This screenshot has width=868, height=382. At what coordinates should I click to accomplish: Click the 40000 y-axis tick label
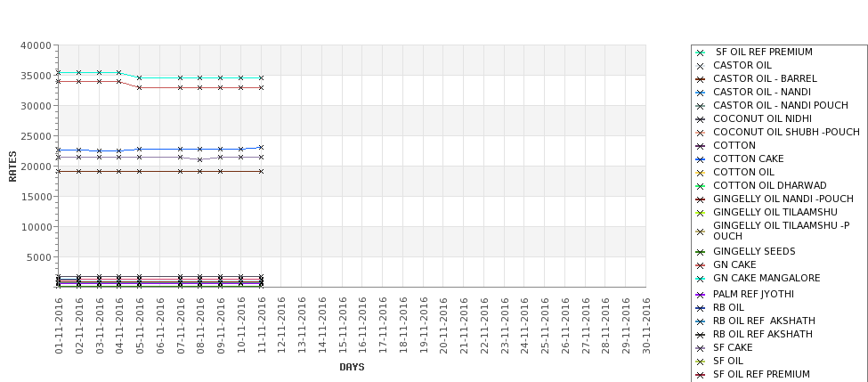click(36, 45)
